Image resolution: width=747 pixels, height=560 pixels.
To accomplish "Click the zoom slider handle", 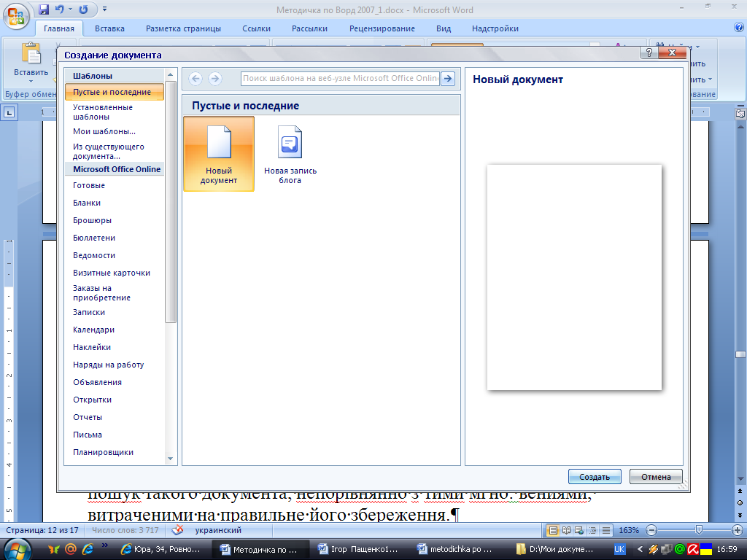I will pyautogui.click(x=698, y=529).
